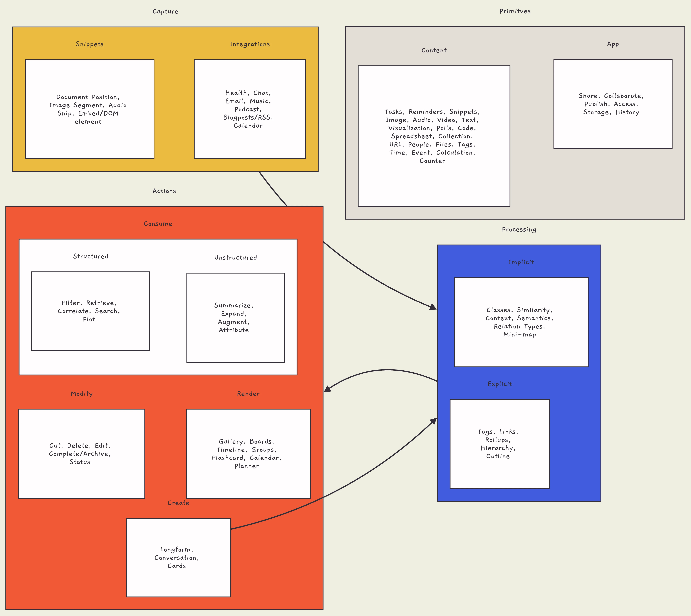Viewport: 691px width, 616px height.
Task: Click the Capture group title label
Action: point(165,12)
